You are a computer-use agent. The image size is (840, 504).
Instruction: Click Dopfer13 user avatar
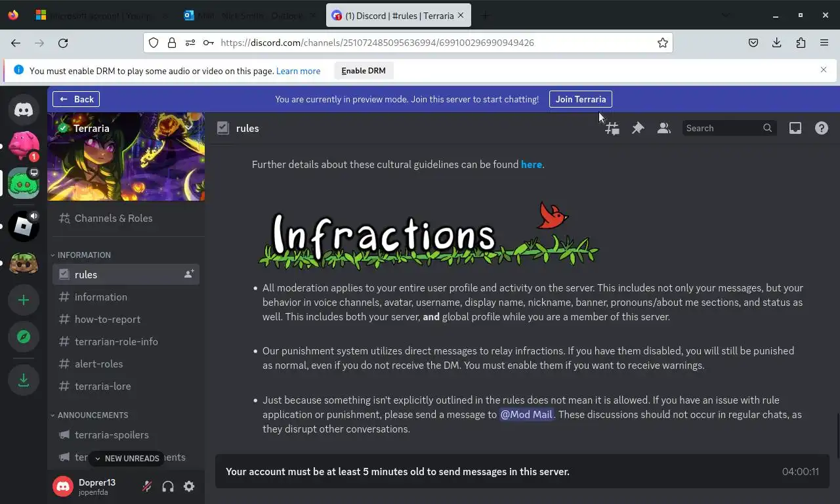[x=63, y=486]
